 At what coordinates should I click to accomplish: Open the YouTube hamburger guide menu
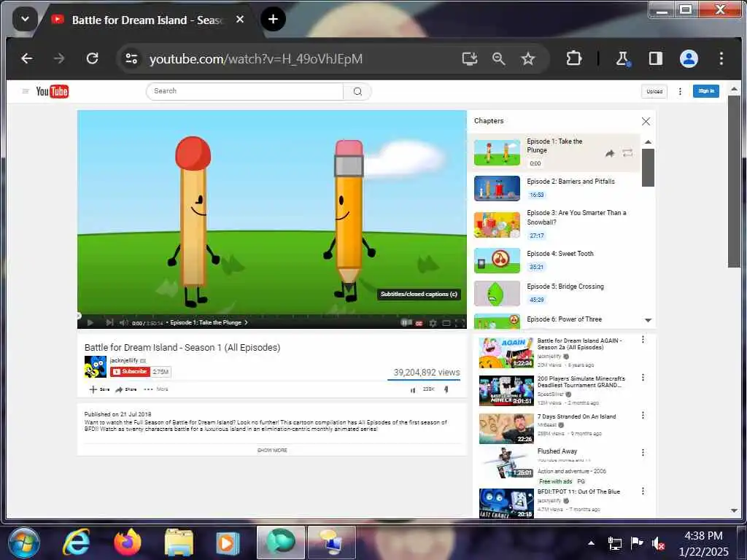(26, 91)
